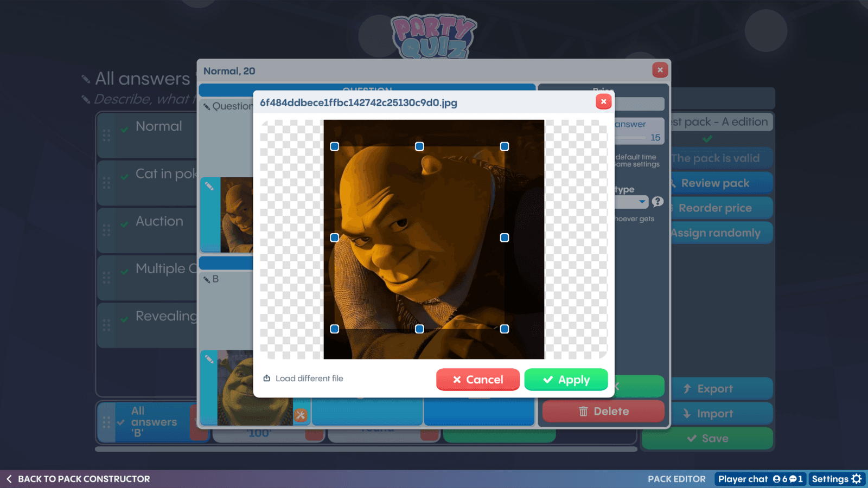Click the Settings gear icon
This screenshot has width=868, height=488.
[x=857, y=479]
